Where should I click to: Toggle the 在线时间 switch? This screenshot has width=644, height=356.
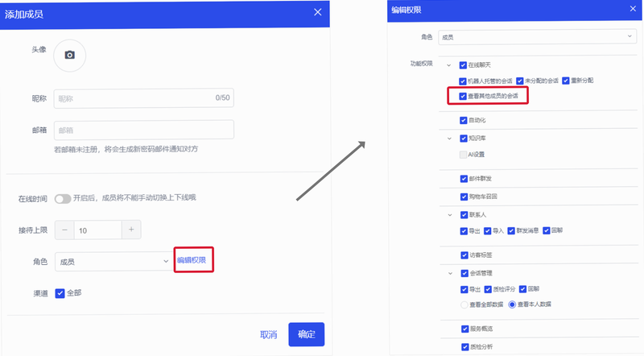[63, 199]
